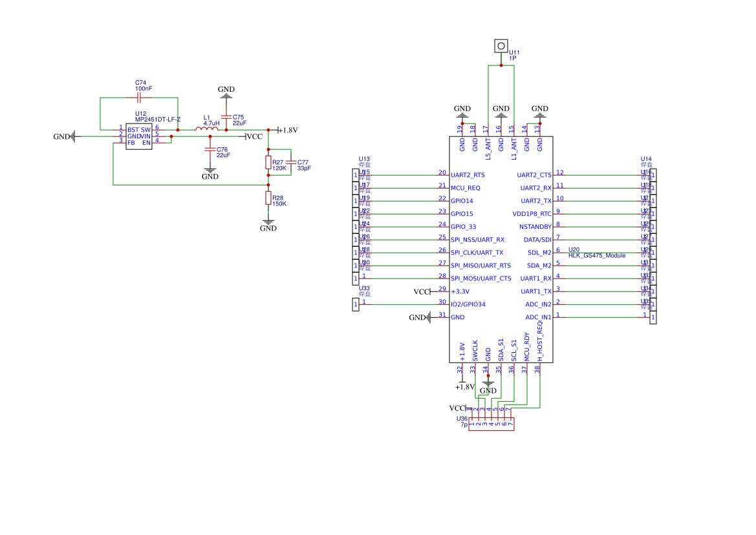
Task: Click the EN pin label on U12
Action: (147, 143)
